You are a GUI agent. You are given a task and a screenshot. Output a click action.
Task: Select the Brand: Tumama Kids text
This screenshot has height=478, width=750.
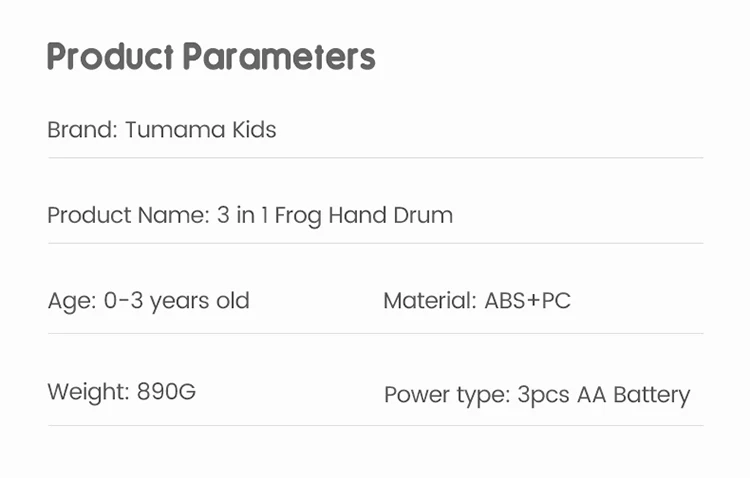[162, 130]
